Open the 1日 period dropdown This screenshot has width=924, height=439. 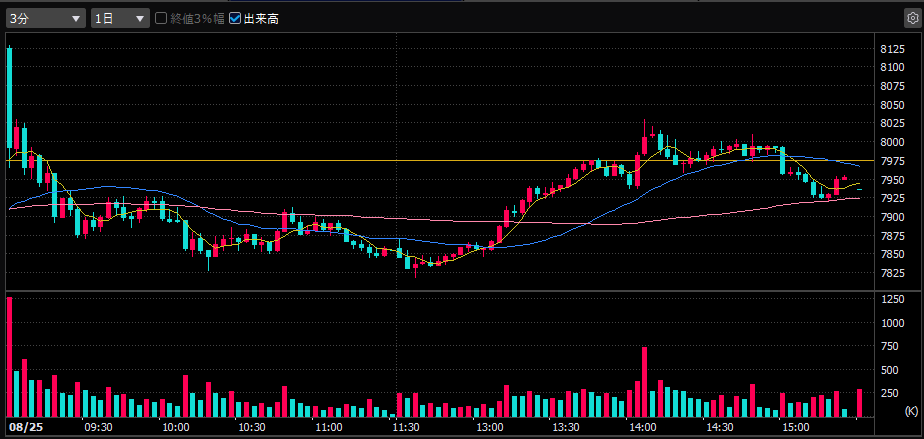(x=120, y=19)
